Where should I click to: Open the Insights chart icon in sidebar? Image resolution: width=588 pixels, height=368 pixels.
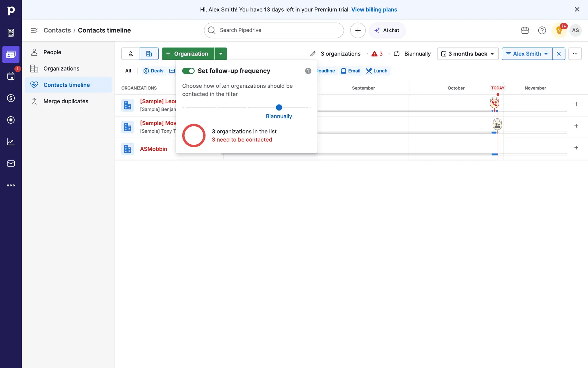click(11, 142)
